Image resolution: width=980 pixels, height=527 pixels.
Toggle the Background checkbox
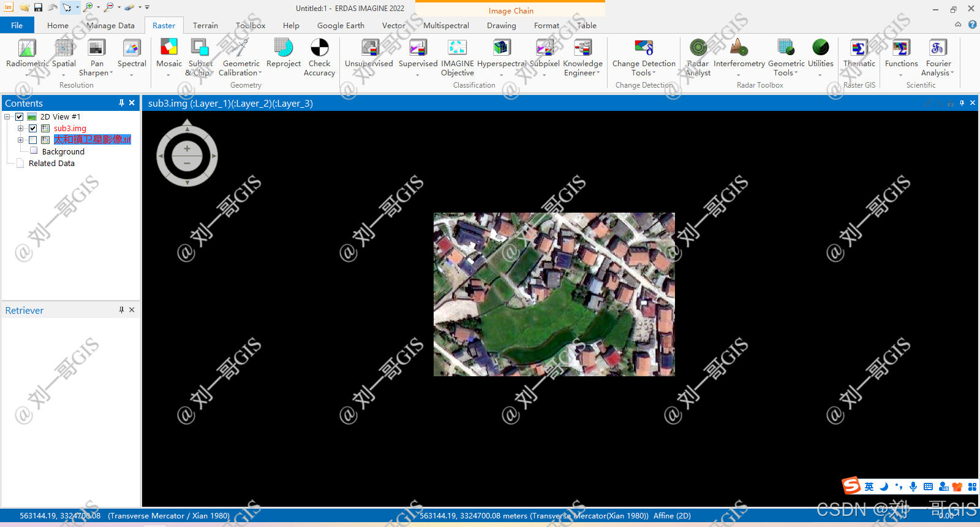click(34, 151)
